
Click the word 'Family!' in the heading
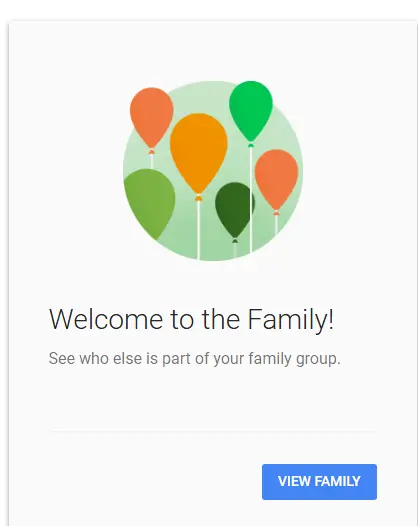click(291, 319)
